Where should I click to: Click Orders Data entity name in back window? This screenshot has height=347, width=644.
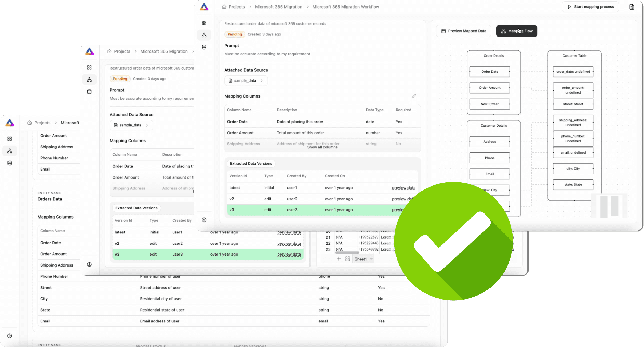point(50,199)
